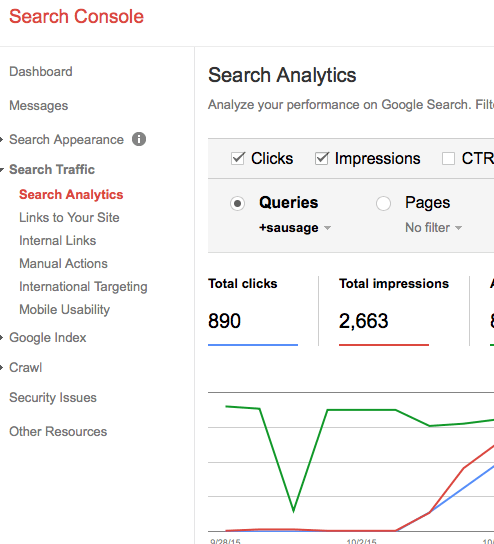
Task: Open the +sausage query filter dropdown
Action: (x=295, y=228)
